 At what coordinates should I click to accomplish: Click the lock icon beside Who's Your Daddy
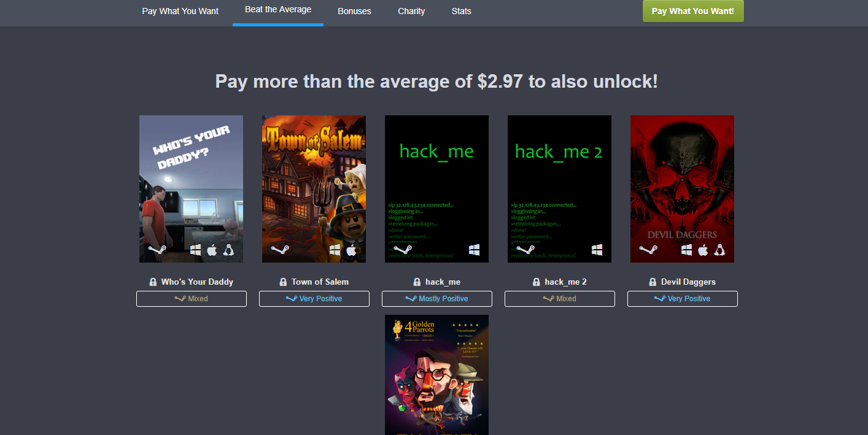coord(153,282)
